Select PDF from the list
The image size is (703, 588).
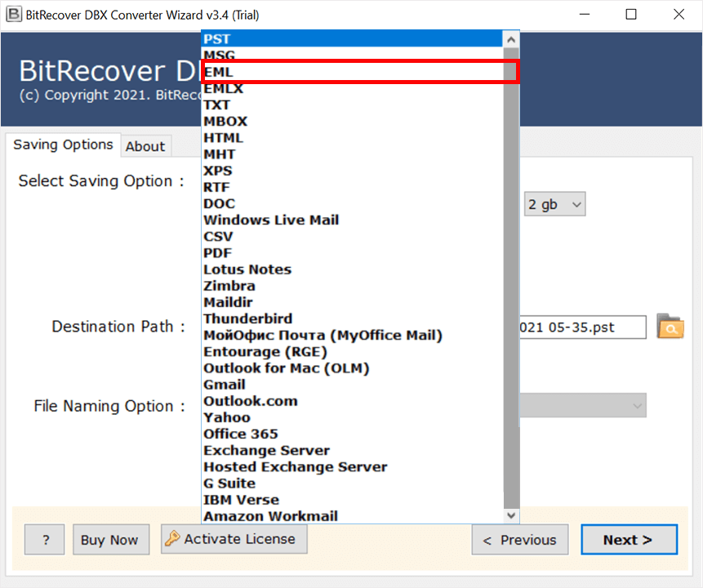pyautogui.click(x=352, y=253)
